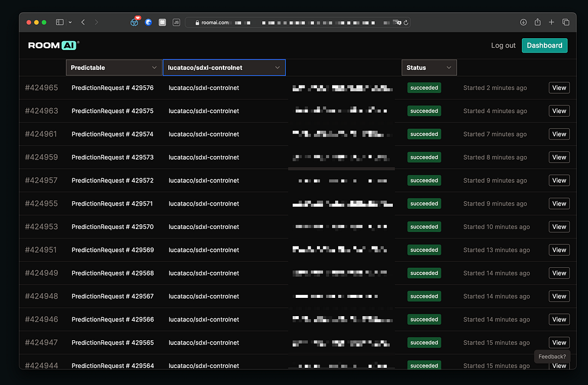Viewport: 588px width, 385px height.
Task: View prediction #424965
Action: click(x=559, y=88)
